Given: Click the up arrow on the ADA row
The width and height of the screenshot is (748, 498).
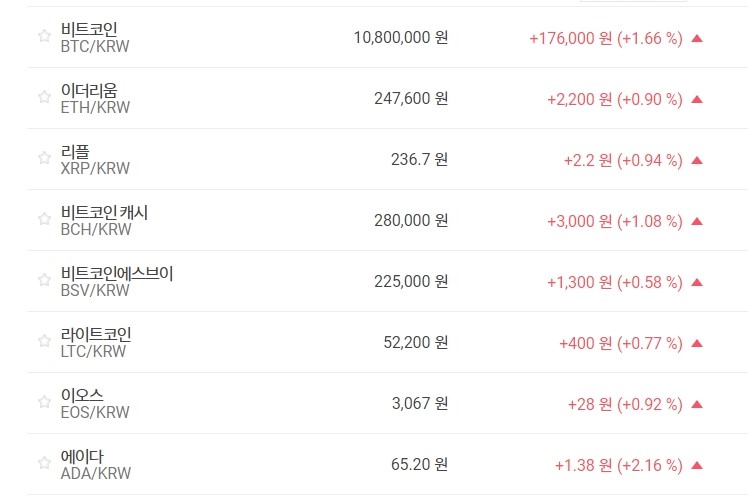Looking at the screenshot, I should pyautogui.click(x=697, y=465).
